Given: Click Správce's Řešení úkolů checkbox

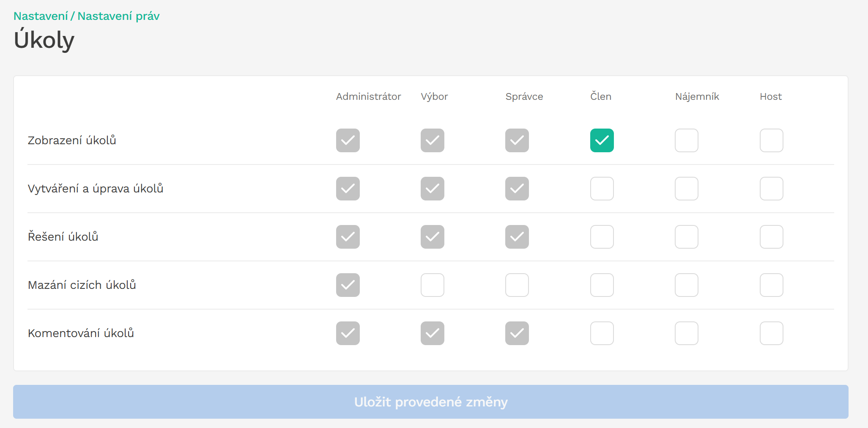Looking at the screenshot, I should 517,237.
